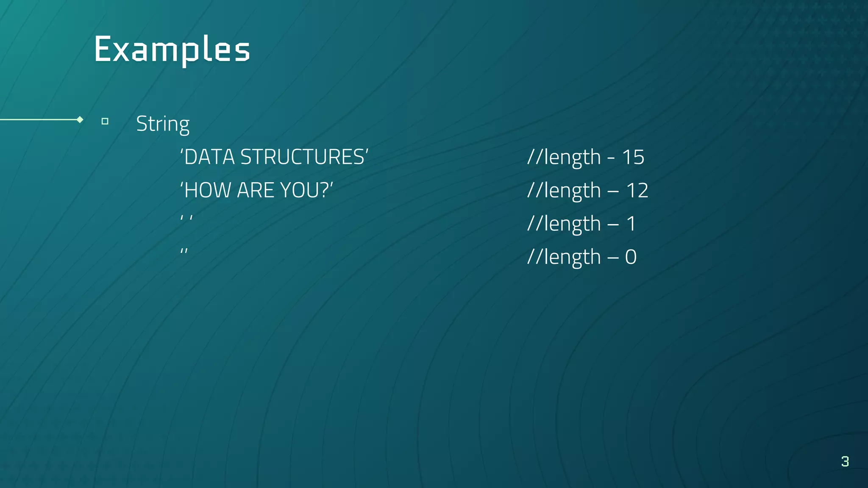Click the number 15 in first comment

click(633, 157)
